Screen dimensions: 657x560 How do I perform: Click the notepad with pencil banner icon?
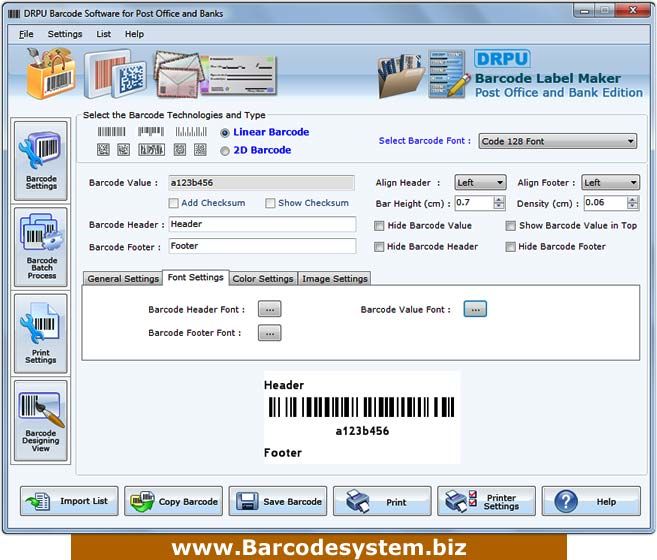point(449,74)
